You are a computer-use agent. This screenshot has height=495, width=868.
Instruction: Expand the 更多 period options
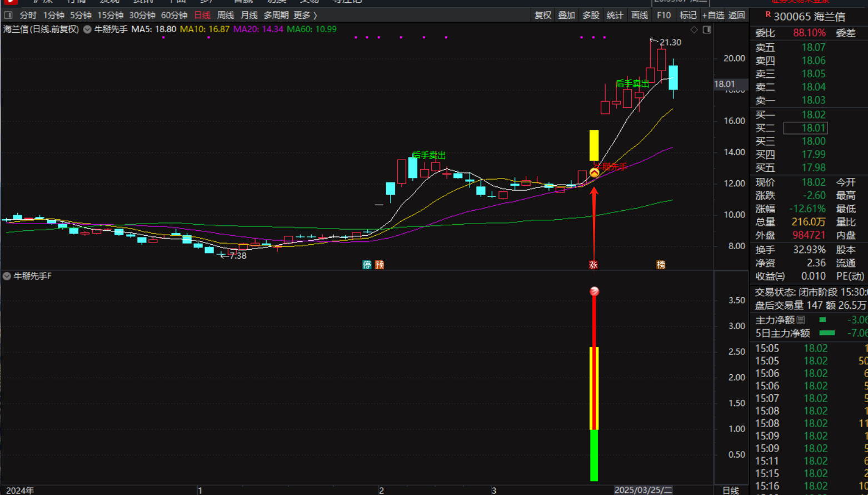point(305,15)
